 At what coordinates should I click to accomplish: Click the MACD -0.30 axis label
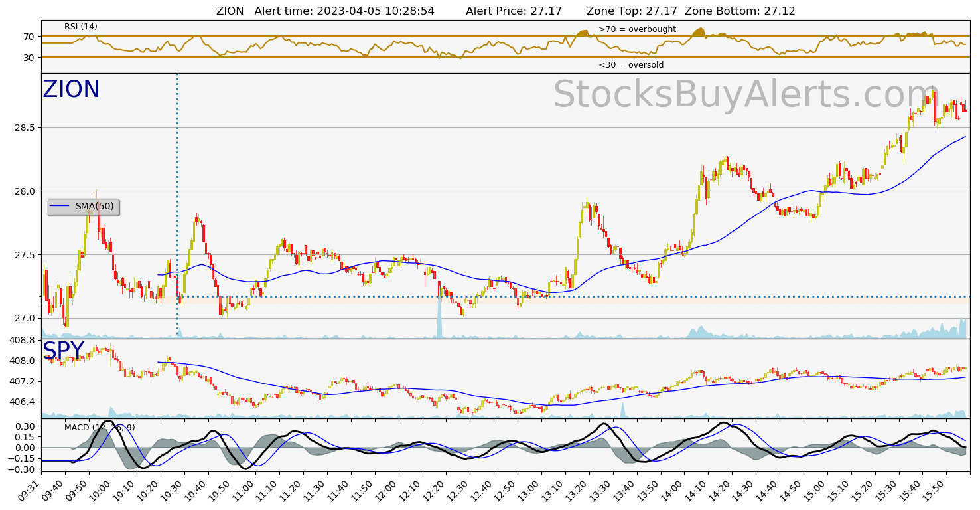tap(23, 469)
